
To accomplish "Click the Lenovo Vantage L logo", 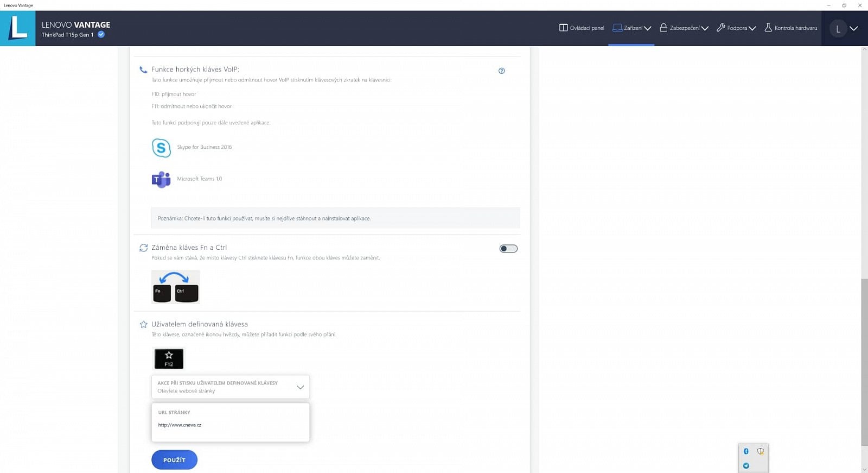I will [x=18, y=28].
